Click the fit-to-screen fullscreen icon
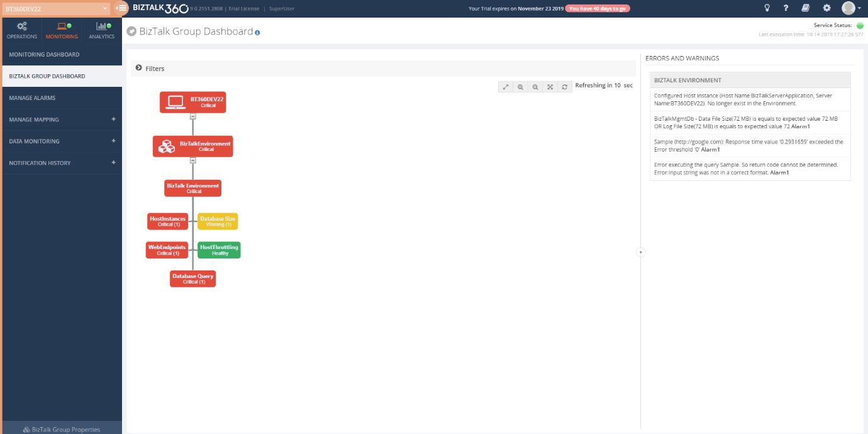868x434 pixels. (x=550, y=87)
